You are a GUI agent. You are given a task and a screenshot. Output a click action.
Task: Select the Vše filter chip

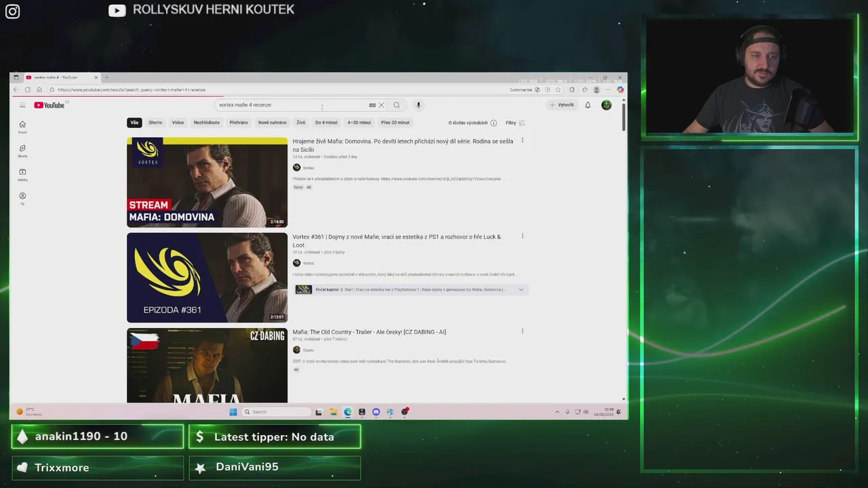click(134, 123)
